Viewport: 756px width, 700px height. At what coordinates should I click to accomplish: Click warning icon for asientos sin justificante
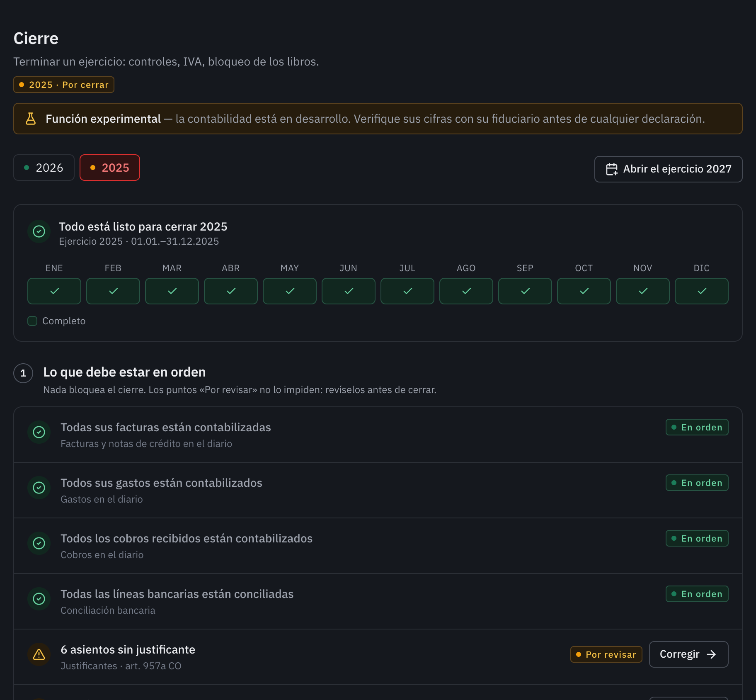39,654
